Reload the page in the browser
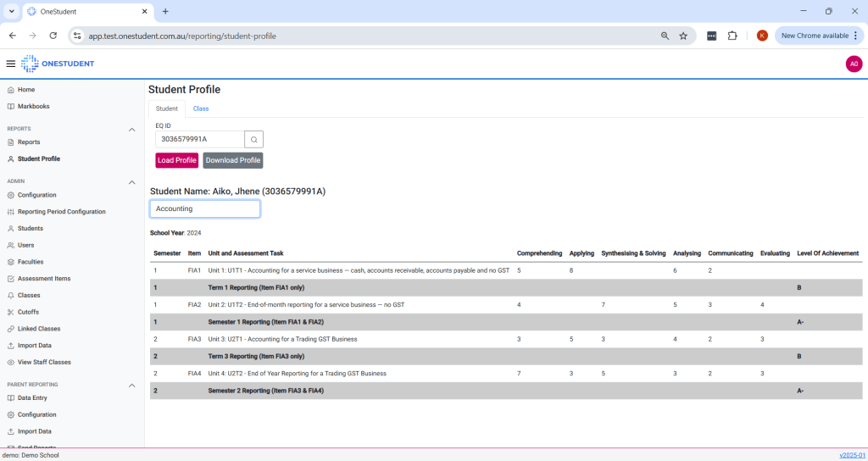The width and height of the screenshot is (868, 461). click(x=53, y=36)
